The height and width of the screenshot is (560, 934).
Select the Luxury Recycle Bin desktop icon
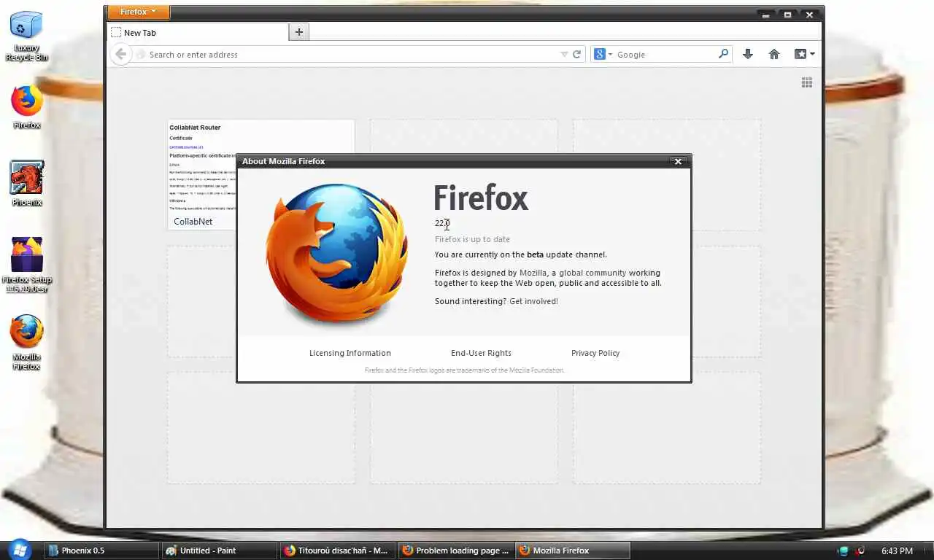click(27, 36)
